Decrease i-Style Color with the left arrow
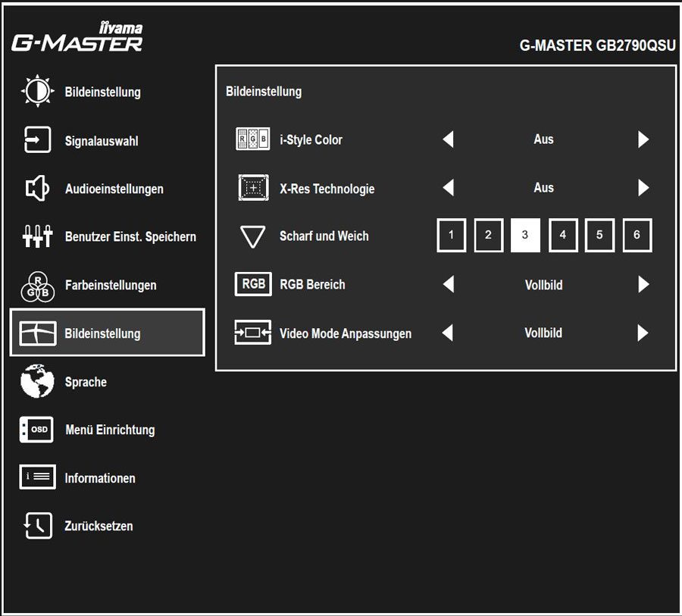Viewport: 682px width, 616px height. pos(448,139)
